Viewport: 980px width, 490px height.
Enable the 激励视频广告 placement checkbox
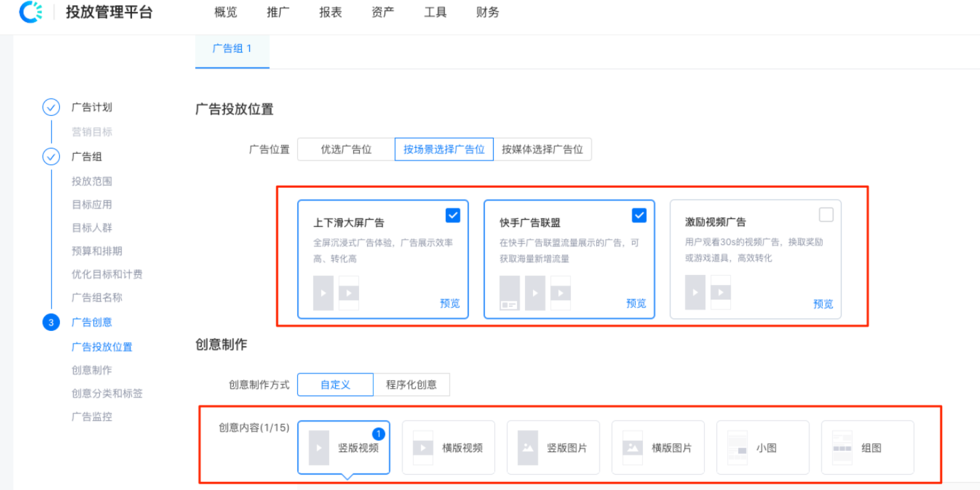(x=825, y=214)
